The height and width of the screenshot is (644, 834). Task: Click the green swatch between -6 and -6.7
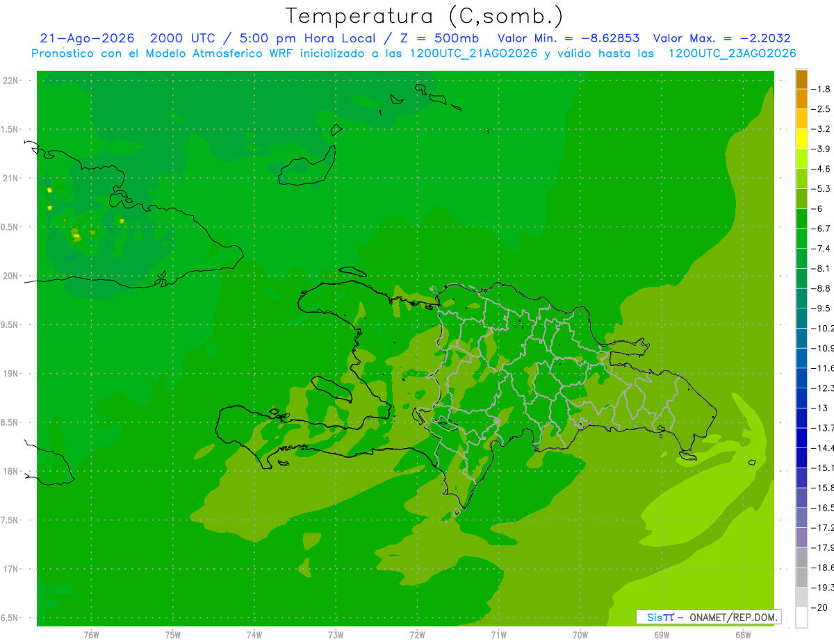click(801, 219)
